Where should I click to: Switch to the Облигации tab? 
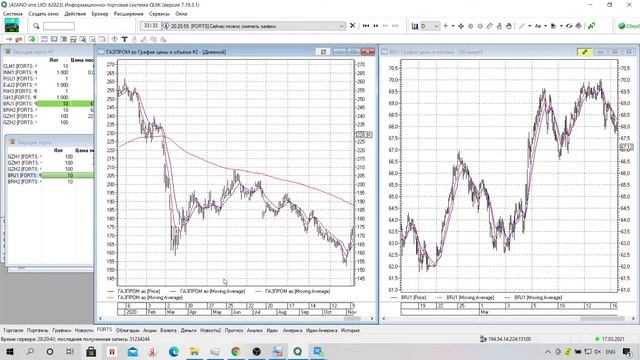[x=128, y=330]
